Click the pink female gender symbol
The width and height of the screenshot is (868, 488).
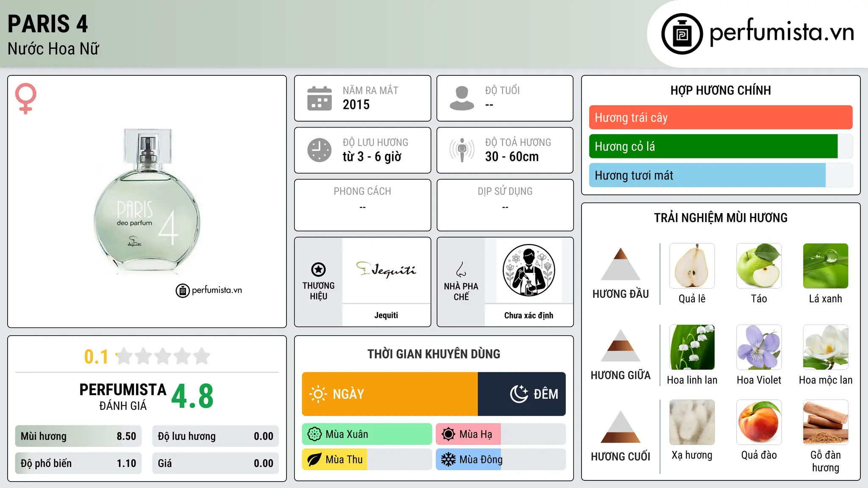[x=25, y=99]
